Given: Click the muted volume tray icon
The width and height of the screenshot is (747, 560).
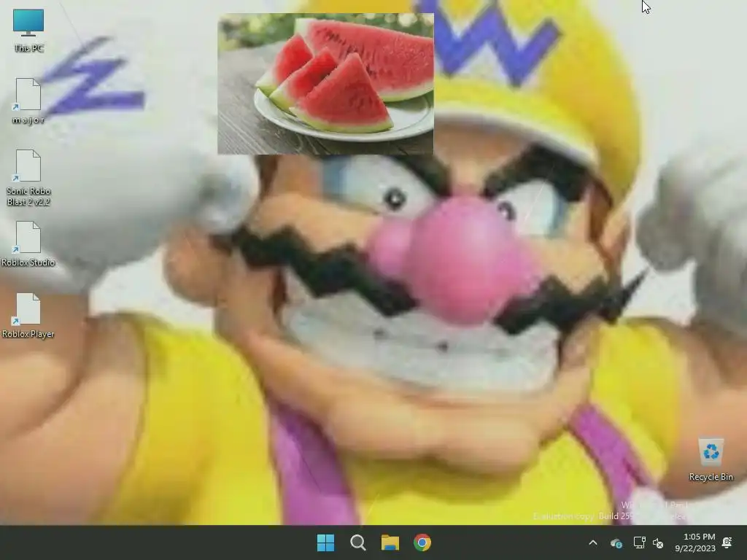Looking at the screenshot, I should coord(659,542).
